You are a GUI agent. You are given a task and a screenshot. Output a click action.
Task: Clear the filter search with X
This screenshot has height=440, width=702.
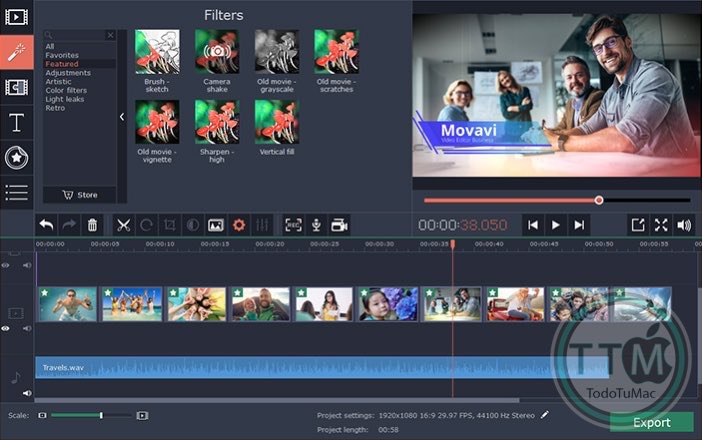[x=111, y=35]
